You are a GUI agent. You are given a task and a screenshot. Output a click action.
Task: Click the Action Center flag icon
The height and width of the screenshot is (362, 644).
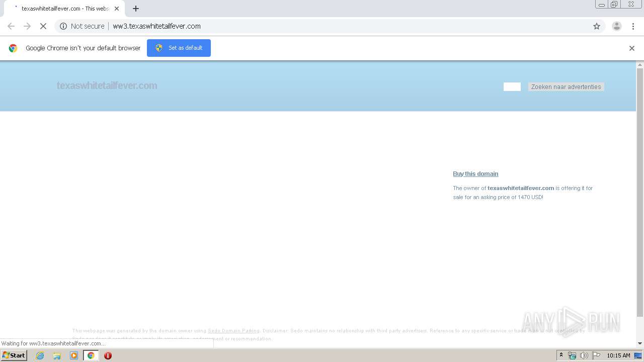click(x=596, y=355)
